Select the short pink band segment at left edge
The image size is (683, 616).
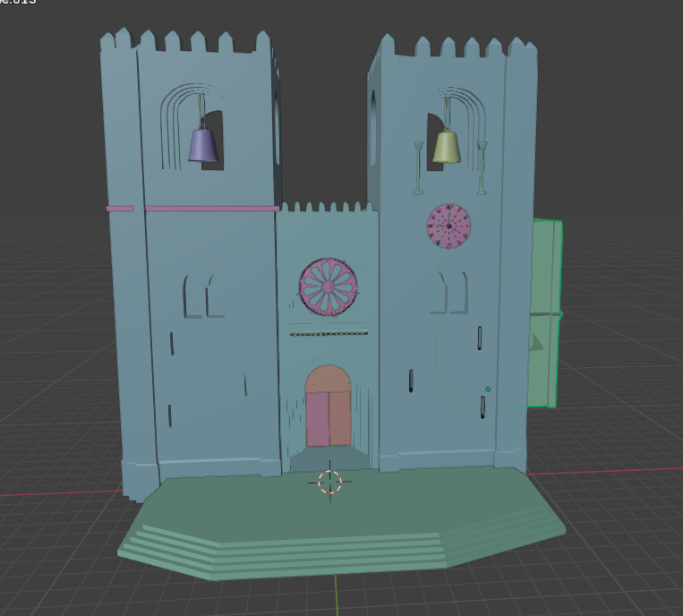(x=119, y=209)
